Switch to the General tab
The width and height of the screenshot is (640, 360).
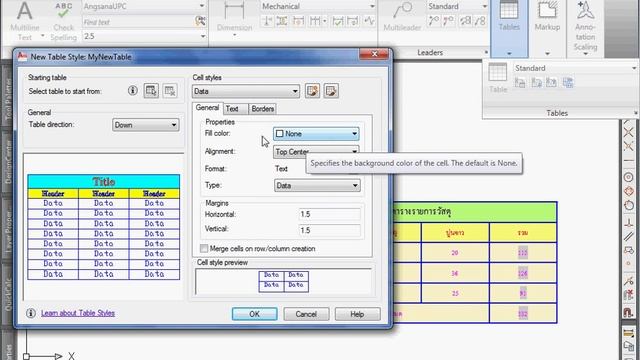coord(207,108)
